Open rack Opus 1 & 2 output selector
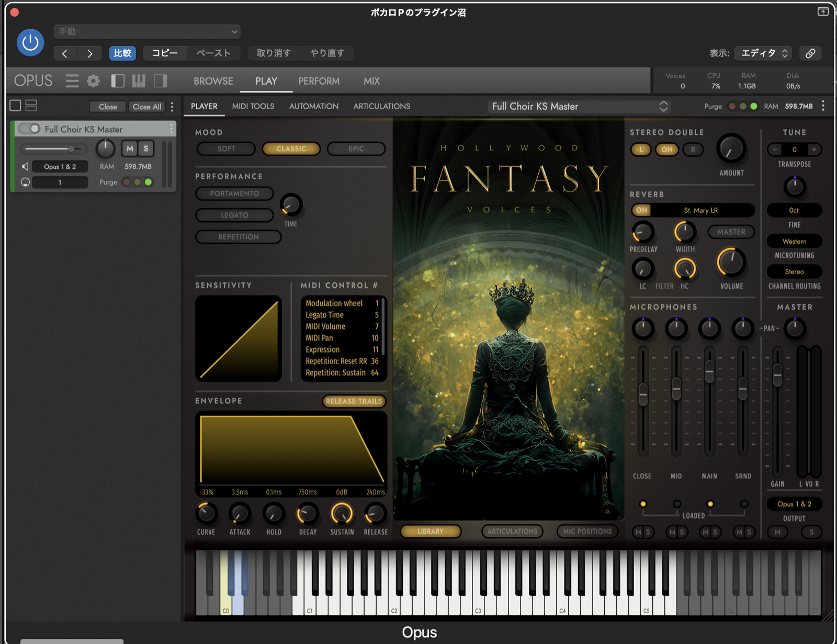837x644 pixels. tap(60, 166)
